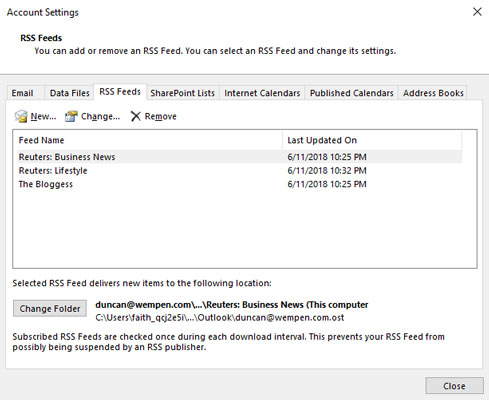Sort by Last Updated On column header
The image size is (489, 400).
pos(372,140)
